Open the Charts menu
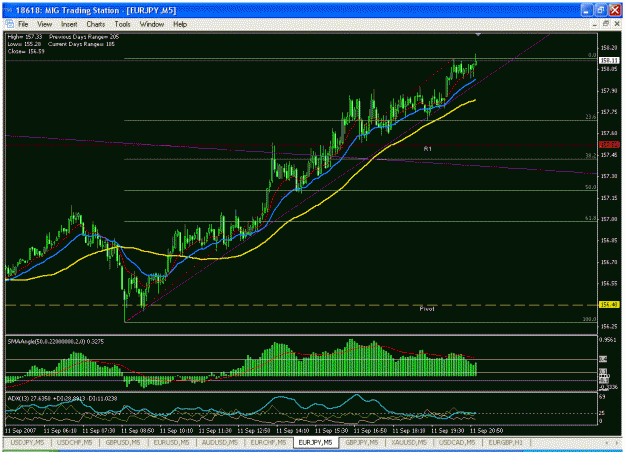Viewport: 625px width, 452px height. click(x=96, y=24)
